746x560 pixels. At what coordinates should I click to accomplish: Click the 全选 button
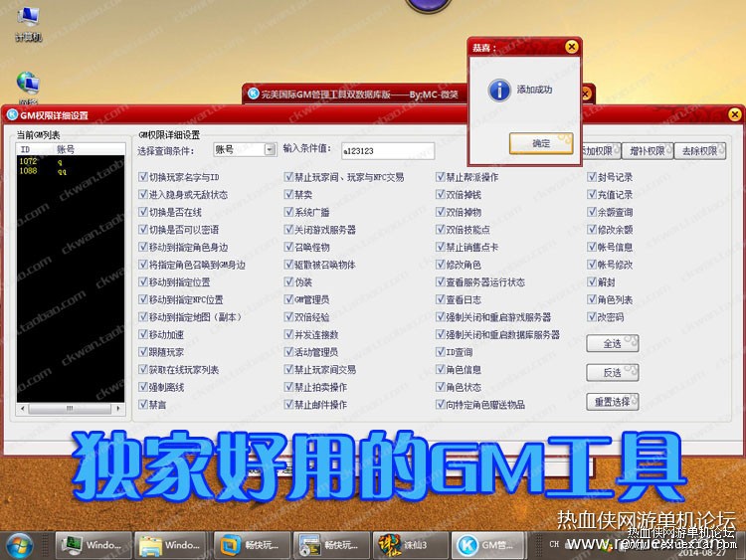[613, 343]
